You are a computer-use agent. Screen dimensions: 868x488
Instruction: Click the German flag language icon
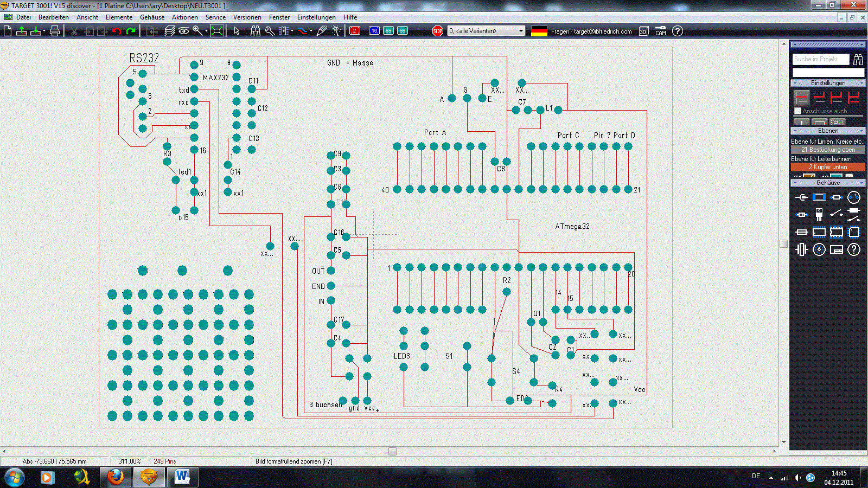point(539,31)
